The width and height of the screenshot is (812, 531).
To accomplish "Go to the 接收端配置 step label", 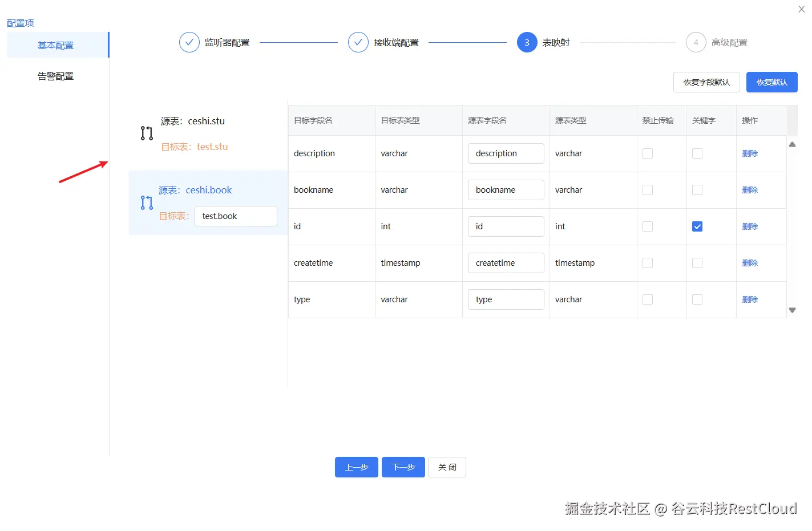I will coord(396,42).
